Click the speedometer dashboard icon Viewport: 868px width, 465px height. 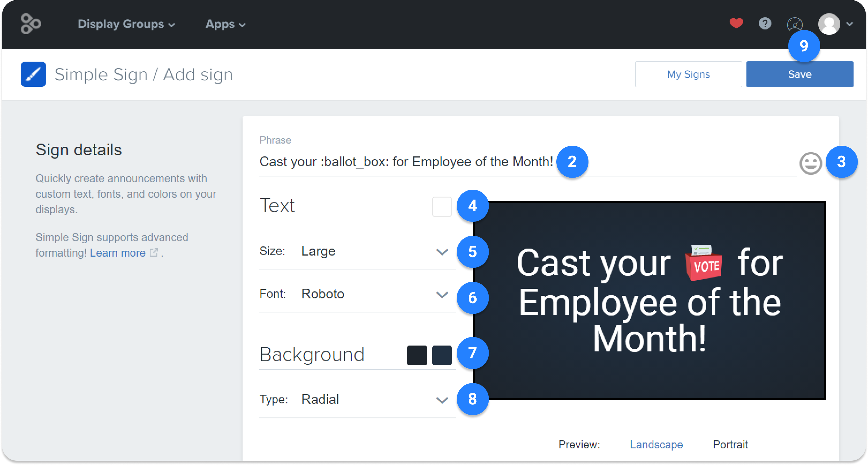pos(795,24)
